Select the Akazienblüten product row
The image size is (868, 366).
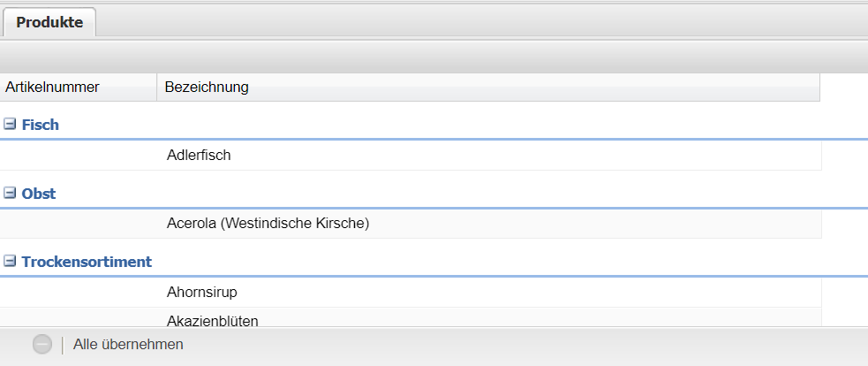[212, 320]
